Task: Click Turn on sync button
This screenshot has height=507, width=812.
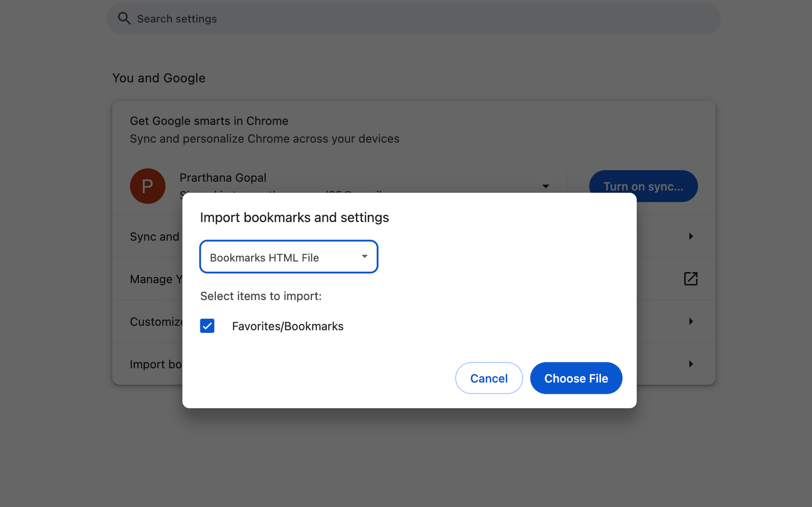Action: point(643,186)
